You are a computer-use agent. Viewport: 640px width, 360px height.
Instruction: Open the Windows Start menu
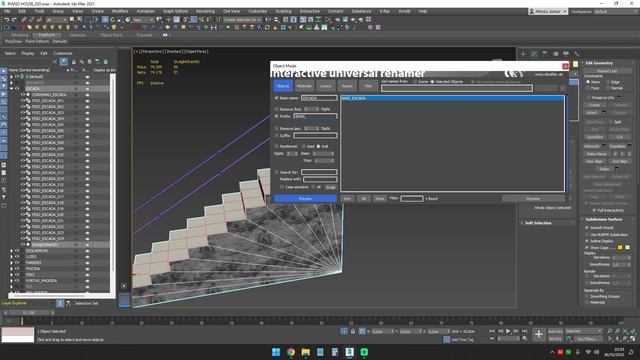click(x=276, y=352)
